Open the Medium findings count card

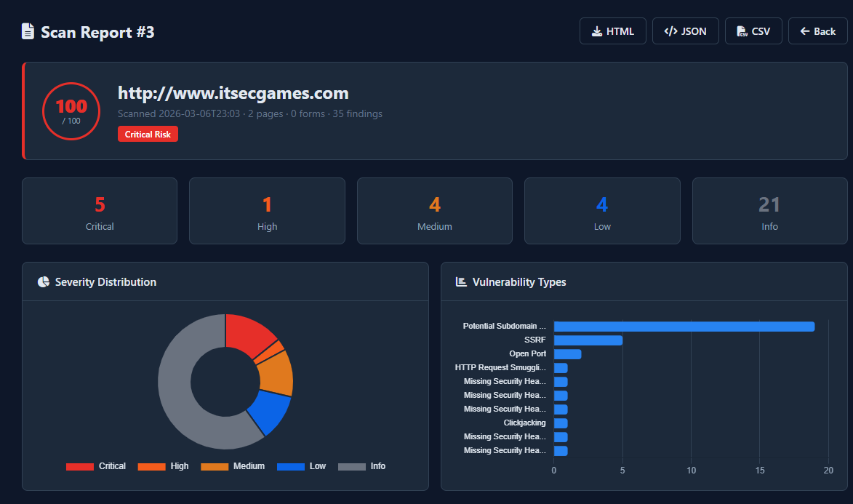(435, 211)
